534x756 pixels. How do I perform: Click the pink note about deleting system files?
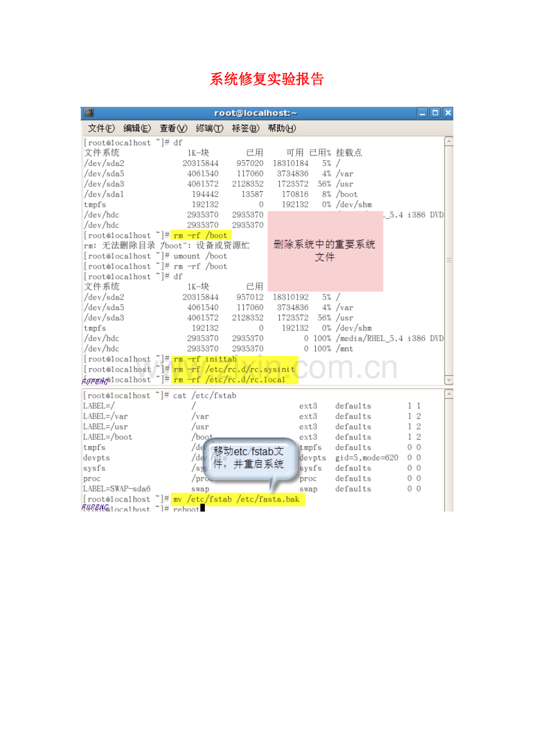tap(325, 251)
